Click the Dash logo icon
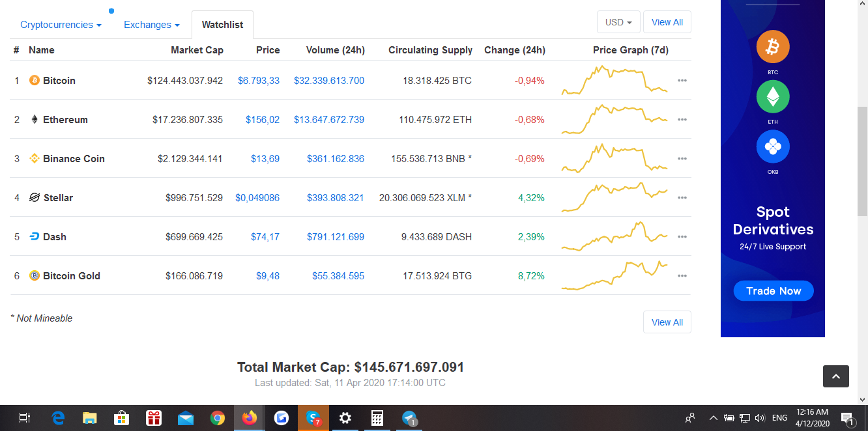The image size is (868, 431). pyautogui.click(x=35, y=237)
